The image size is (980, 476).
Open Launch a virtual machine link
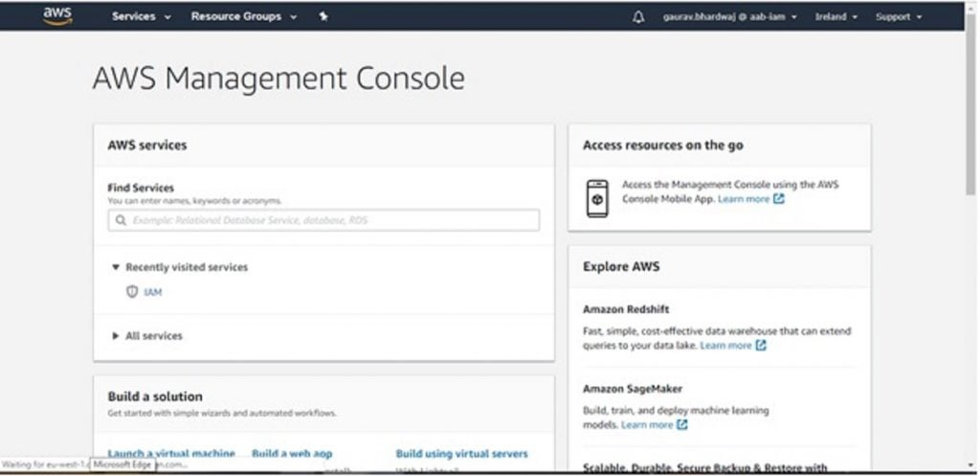171,453
